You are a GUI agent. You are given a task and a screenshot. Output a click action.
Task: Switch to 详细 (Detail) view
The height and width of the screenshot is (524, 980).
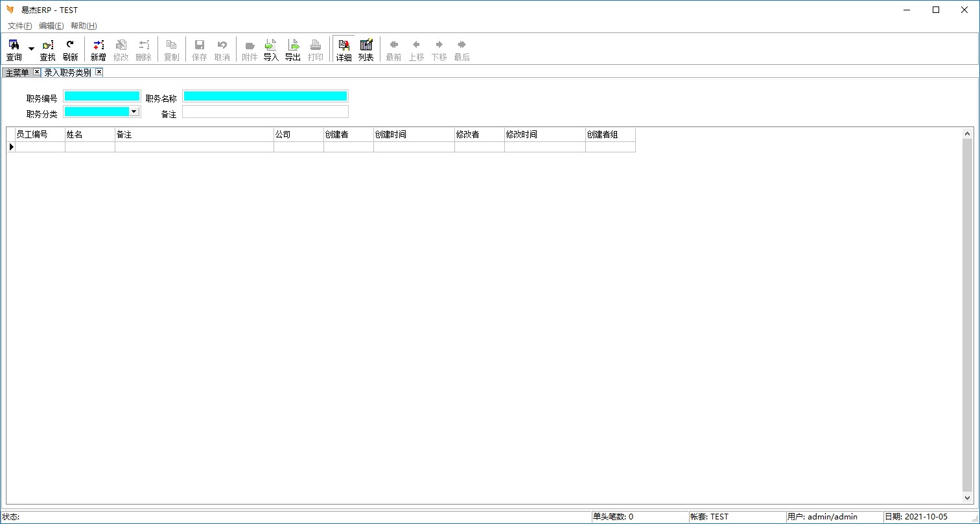coord(344,50)
